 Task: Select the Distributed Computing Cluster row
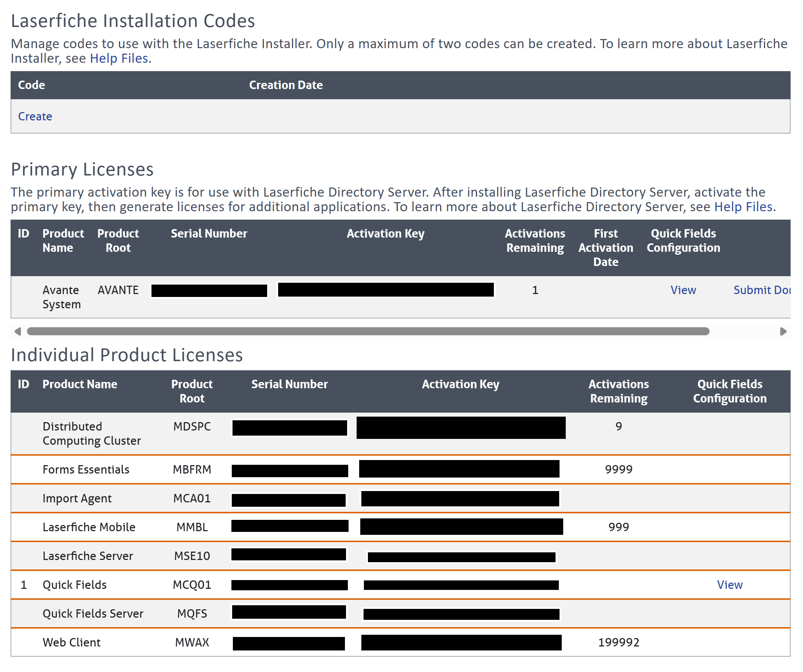click(91, 433)
